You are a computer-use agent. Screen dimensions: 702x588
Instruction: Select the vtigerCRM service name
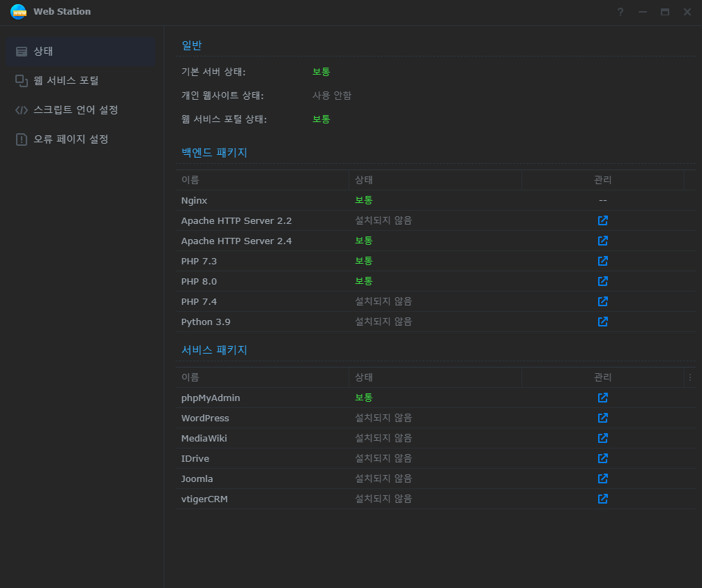204,499
